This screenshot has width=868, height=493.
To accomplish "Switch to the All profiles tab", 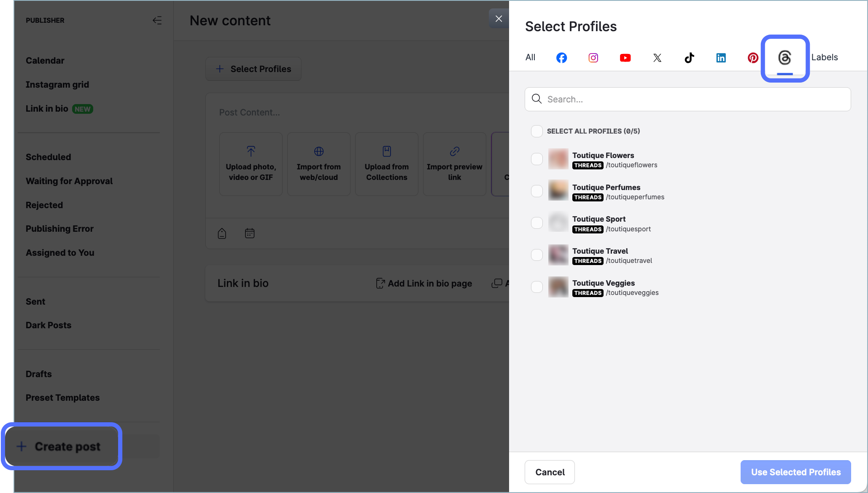I will coord(530,57).
